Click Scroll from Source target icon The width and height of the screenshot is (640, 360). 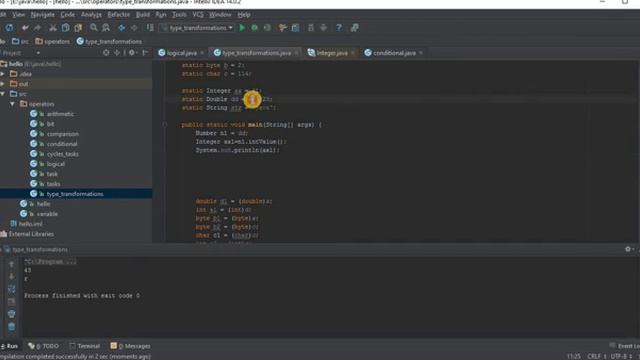[x=106, y=53]
